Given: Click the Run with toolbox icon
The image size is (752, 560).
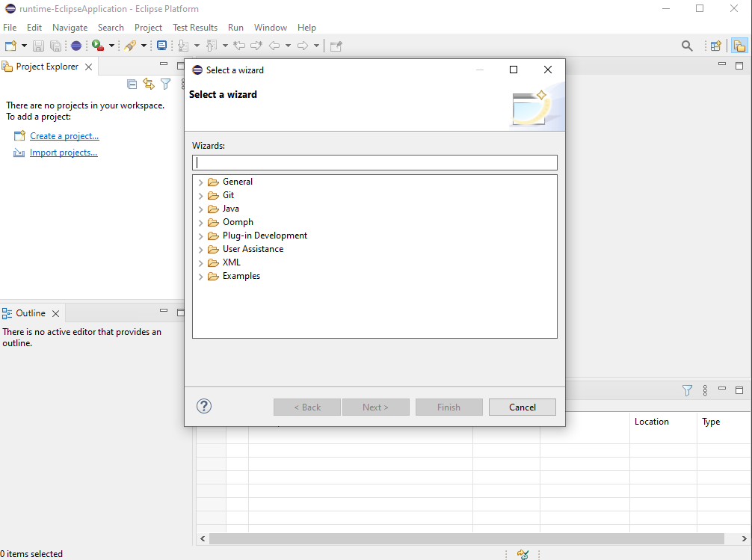Looking at the screenshot, I should point(98,46).
